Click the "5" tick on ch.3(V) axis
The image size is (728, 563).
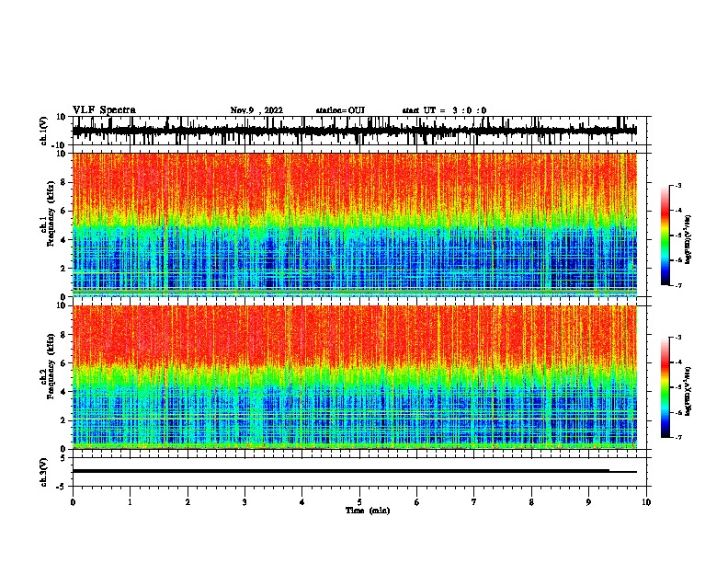(64, 458)
